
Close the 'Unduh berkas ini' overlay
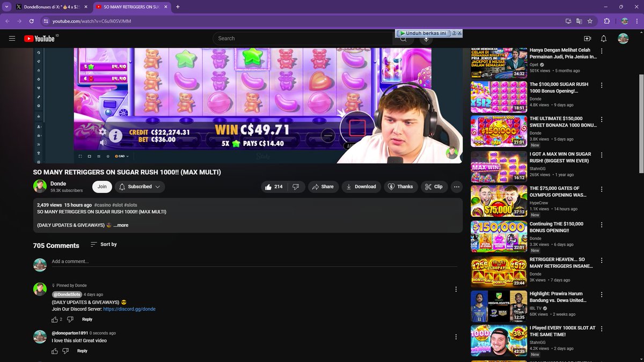point(460,33)
